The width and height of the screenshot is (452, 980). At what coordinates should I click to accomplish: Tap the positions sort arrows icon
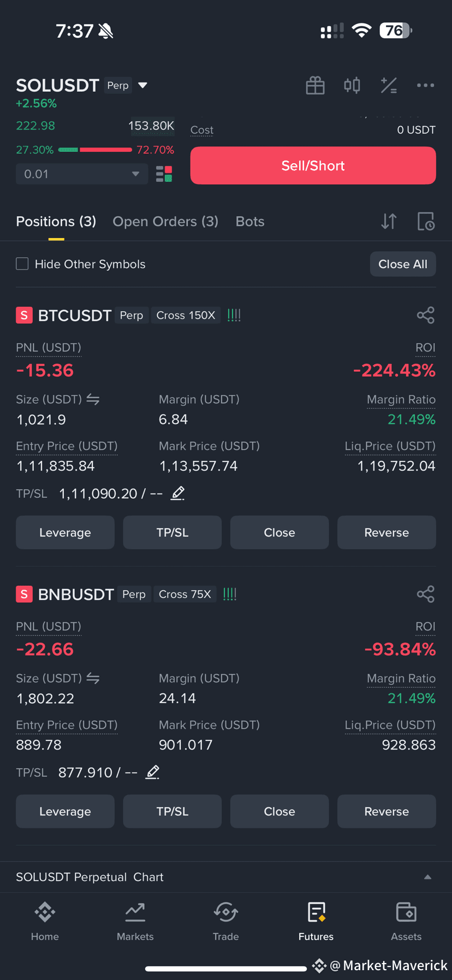pos(389,221)
